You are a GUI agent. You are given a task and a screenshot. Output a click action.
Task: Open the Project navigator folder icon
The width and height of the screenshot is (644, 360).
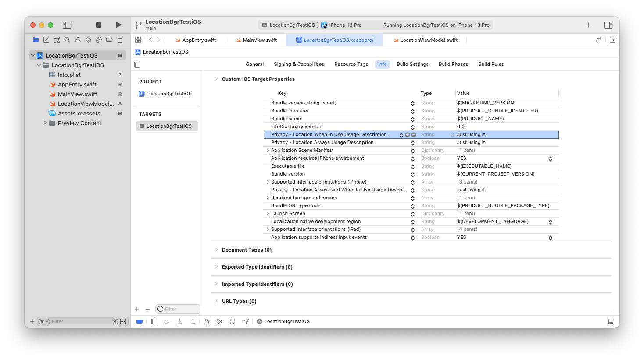(36, 40)
